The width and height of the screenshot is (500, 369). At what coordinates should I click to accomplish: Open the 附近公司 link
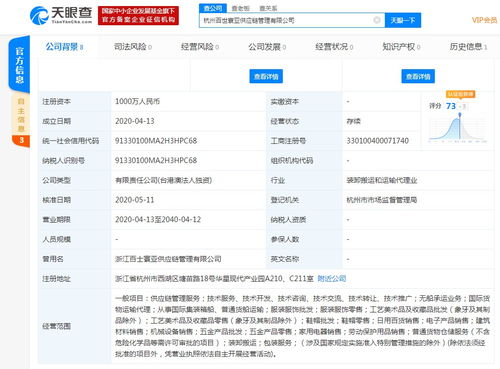[332, 278]
